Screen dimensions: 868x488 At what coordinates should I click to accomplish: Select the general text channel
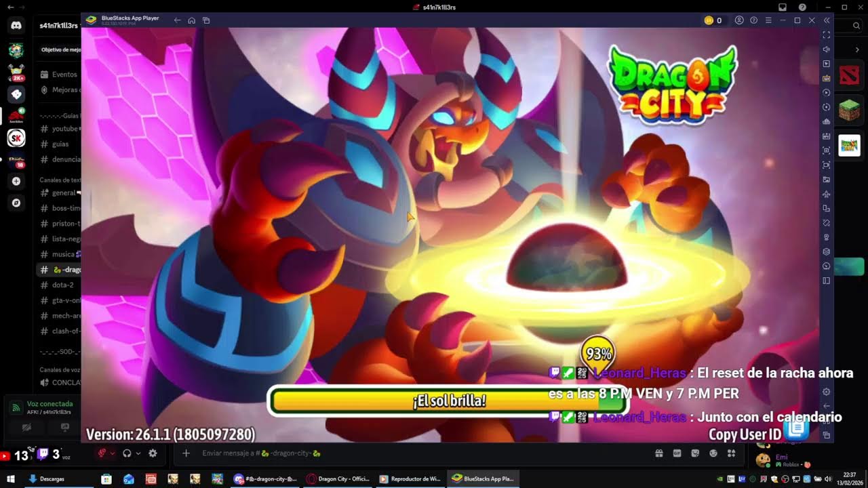(60, 193)
